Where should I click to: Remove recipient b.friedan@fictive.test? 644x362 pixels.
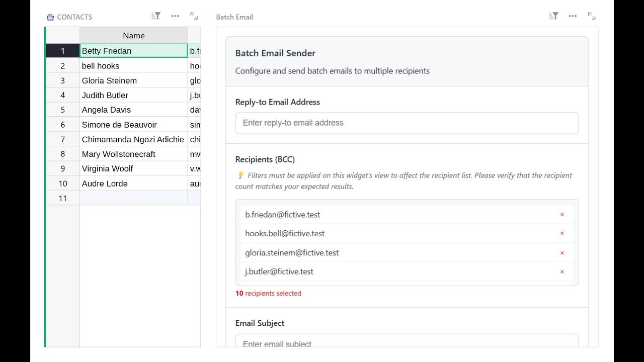point(562,215)
